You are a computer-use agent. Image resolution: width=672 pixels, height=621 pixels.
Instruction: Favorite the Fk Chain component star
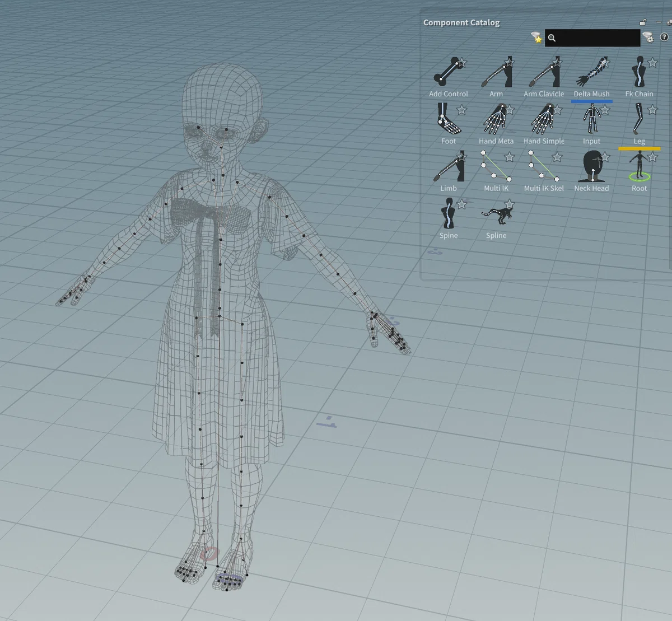(652, 63)
